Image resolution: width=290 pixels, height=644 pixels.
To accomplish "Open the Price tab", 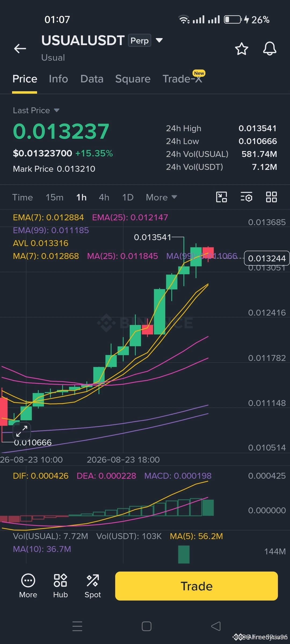I will 25,79.
